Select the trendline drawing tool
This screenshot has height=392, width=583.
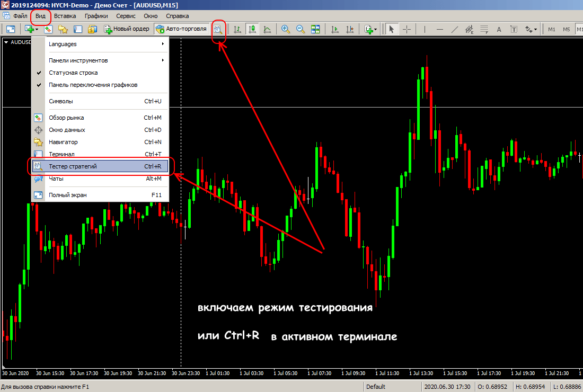coord(454,29)
